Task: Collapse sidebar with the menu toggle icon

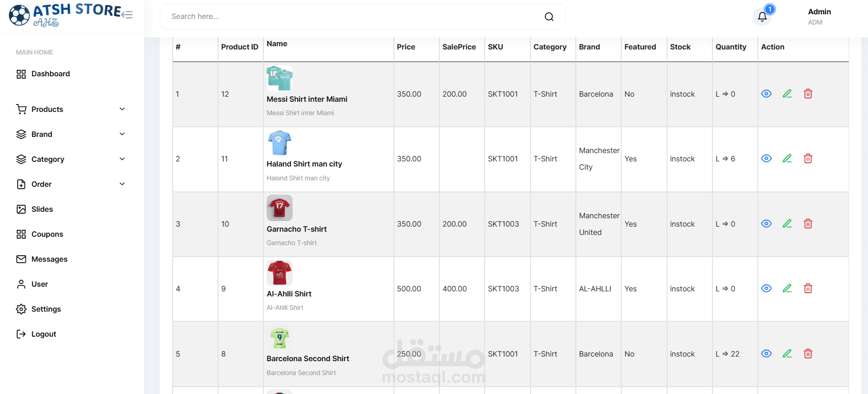Action: 127,15
